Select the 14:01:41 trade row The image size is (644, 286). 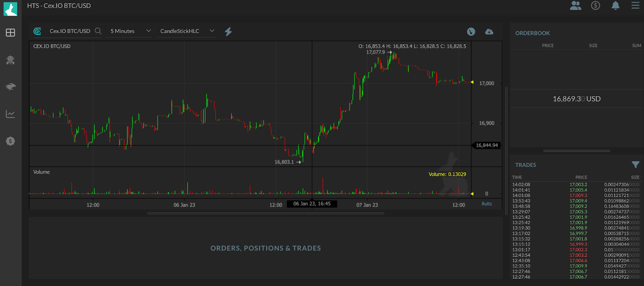point(576,190)
